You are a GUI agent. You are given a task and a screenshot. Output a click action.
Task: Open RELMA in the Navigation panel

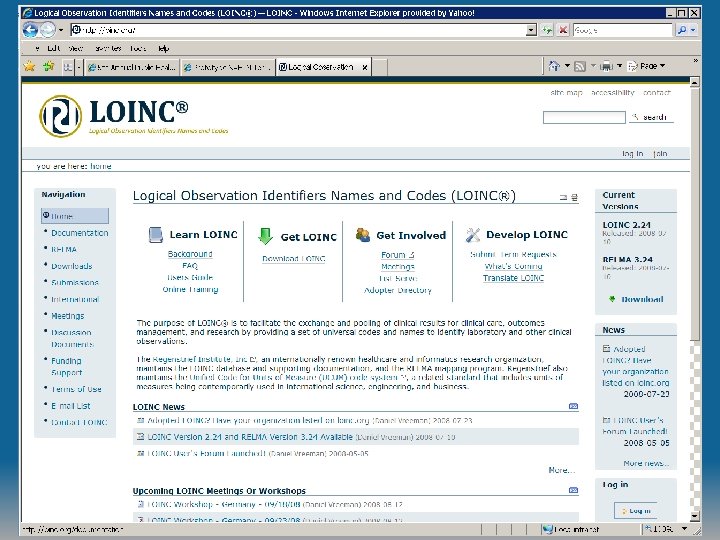pyautogui.click(x=64, y=249)
